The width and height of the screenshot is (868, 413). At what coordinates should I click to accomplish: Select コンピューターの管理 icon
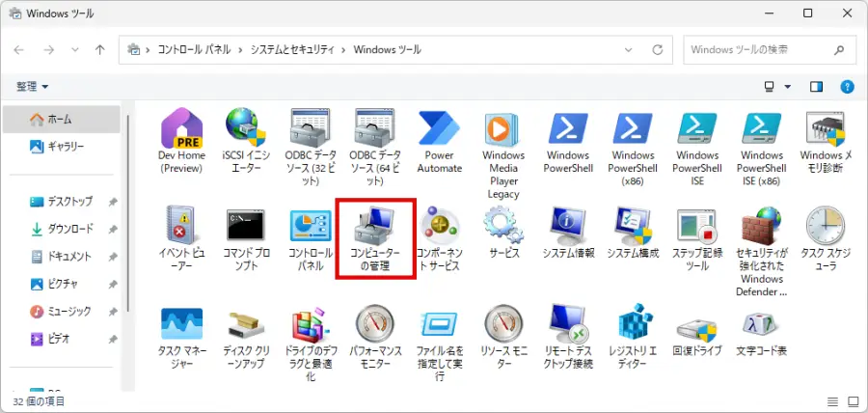(x=375, y=226)
